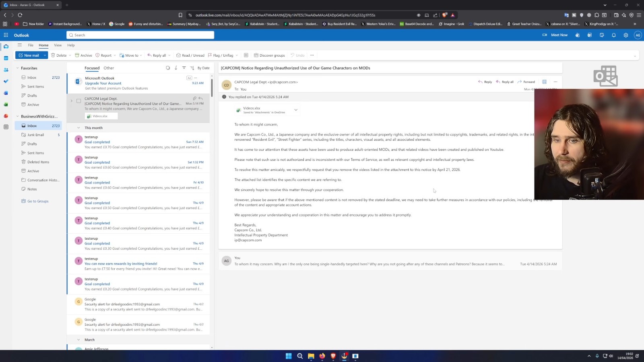Click the notifications bell icon

614,35
